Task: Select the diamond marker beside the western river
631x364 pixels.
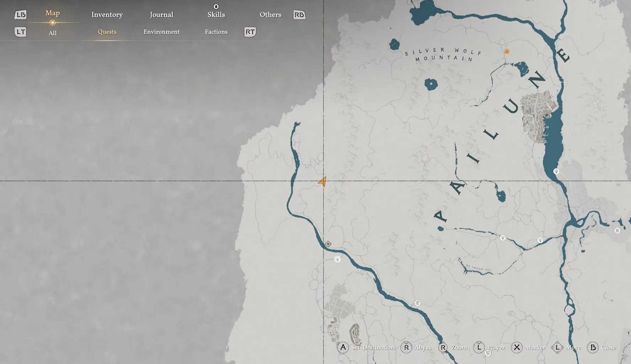Action: point(328,244)
